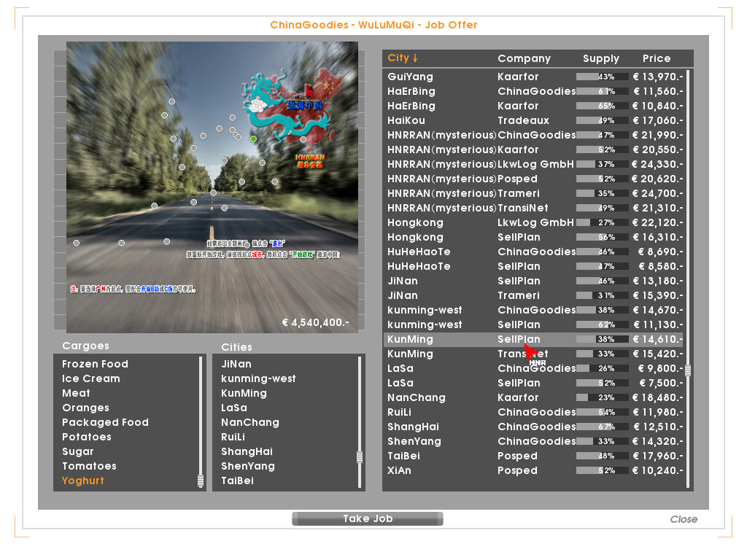747x560 pixels.
Task: Click the Take Job button
Action: [368, 518]
